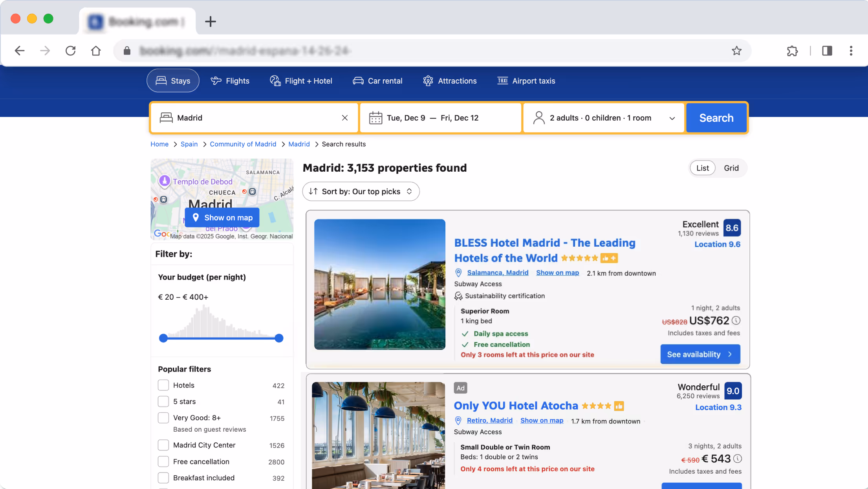The width and height of the screenshot is (868, 489).
Task: Switch results view to Grid
Action: [x=731, y=168]
